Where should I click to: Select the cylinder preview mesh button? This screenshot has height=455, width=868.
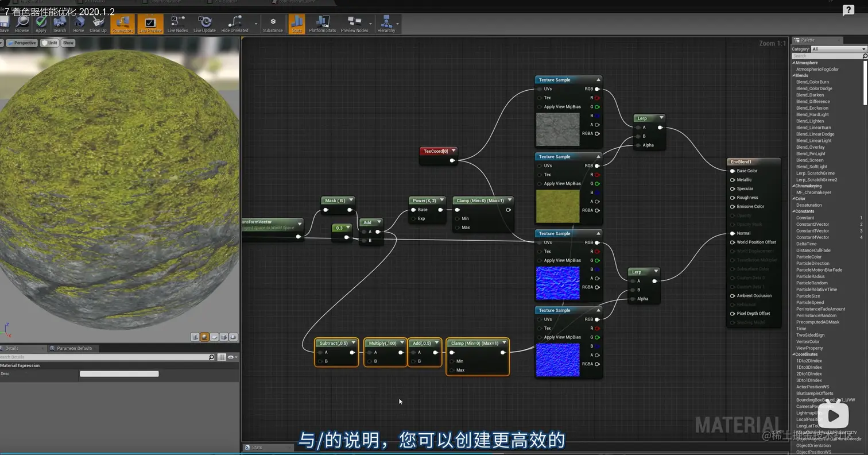[195, 337]
